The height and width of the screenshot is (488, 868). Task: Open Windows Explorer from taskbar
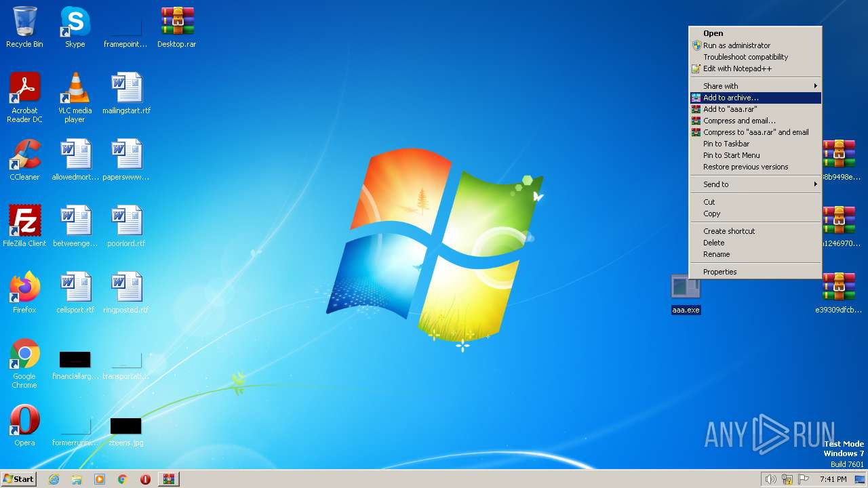(x=77, y=479)
